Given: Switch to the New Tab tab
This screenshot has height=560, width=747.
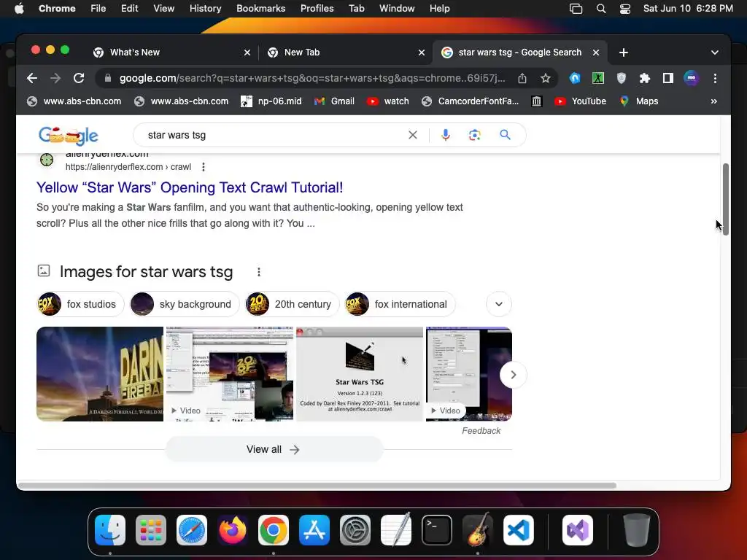Looking at the screenshot, I should 345,52.
